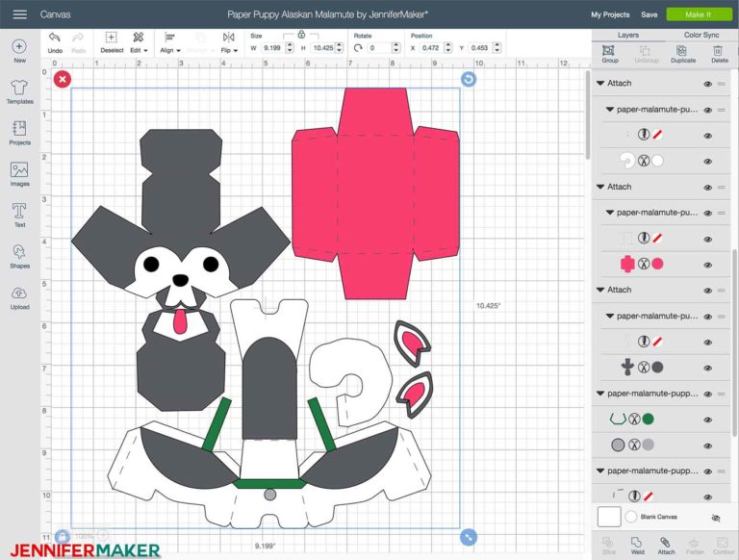Image resolution: width=739 pixels, height=560 pixels.
Task: Click the rotate handle on the selection
Action: click(469, 79)
